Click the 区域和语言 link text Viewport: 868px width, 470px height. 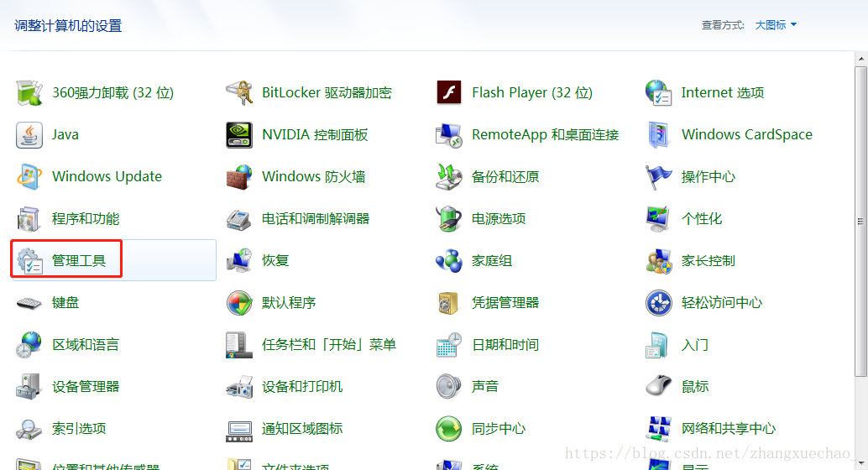click(x=86, y=345)
